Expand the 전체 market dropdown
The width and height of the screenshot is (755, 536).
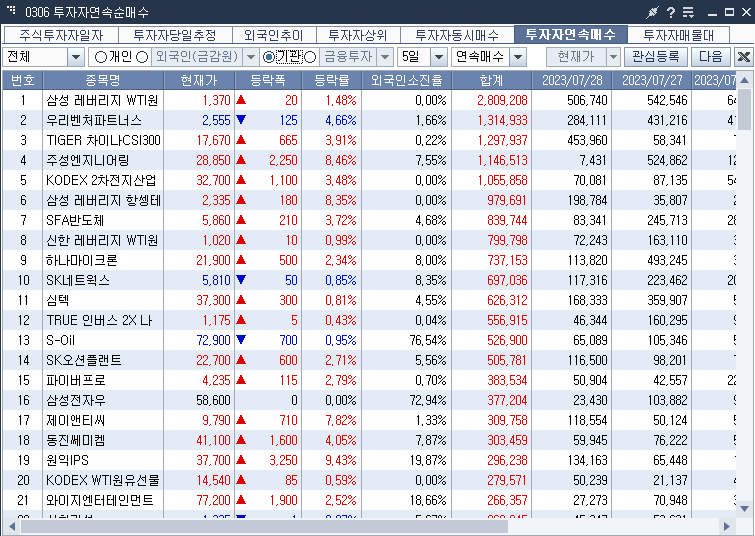coord(76,57)
